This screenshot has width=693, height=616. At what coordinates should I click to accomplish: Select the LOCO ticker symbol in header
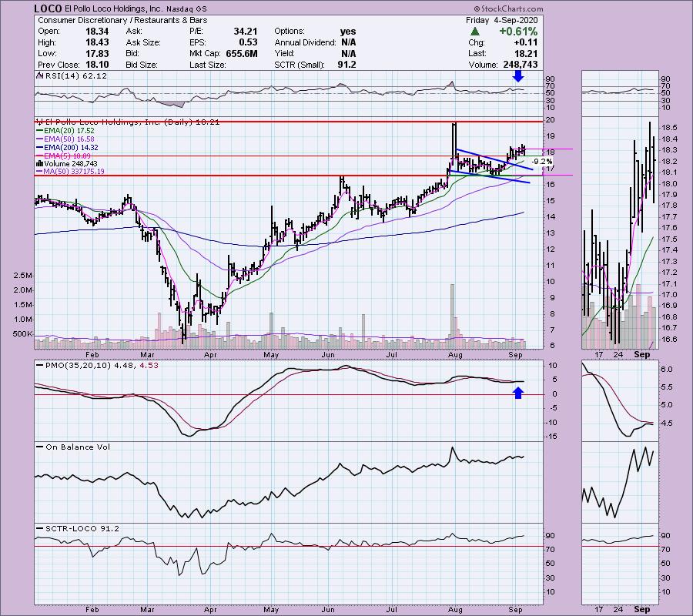49,8
